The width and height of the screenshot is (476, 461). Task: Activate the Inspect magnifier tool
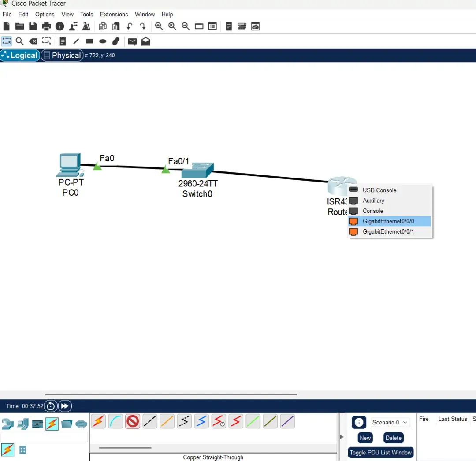(x=20, y=41)
